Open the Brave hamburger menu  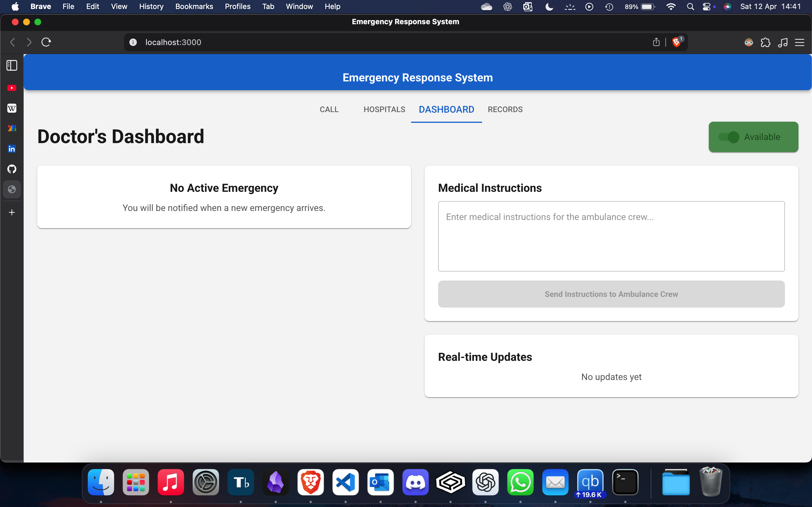[x=800, y=43]
